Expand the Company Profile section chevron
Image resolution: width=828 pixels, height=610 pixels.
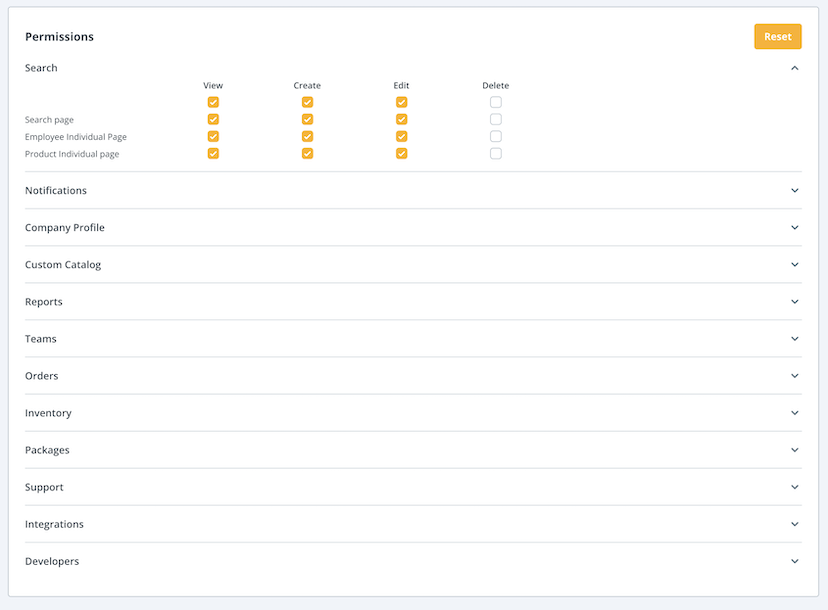(x=795, y=228)
